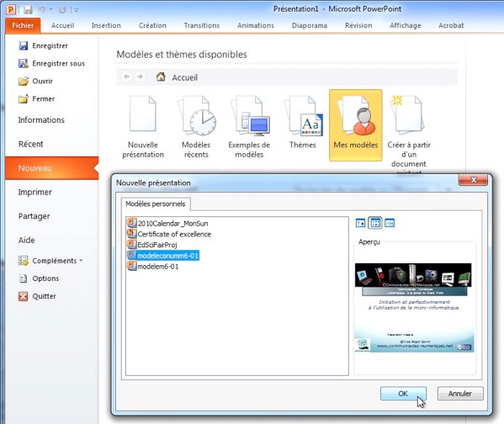The image size is (504, 424).
Task: Select the modeleconumm6-01 template
Action: (x=163, y=256)
